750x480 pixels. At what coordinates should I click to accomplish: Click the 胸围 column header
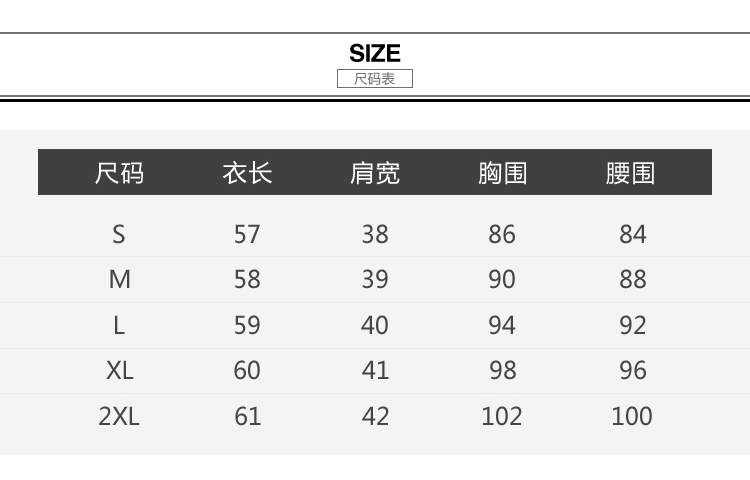point(502,173)
